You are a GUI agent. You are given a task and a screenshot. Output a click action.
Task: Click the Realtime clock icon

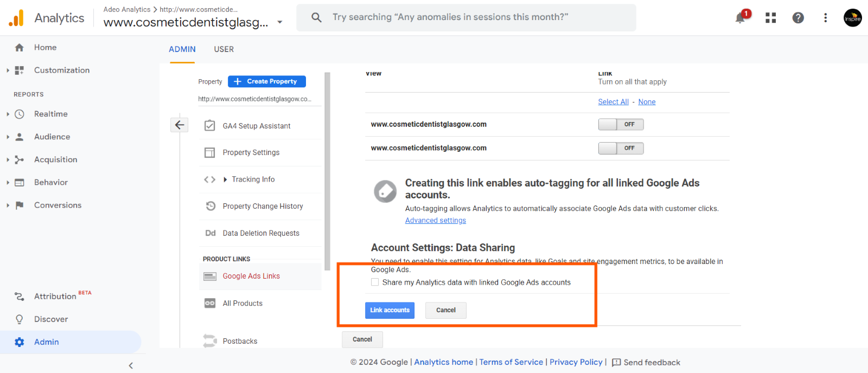click(20, 114)
